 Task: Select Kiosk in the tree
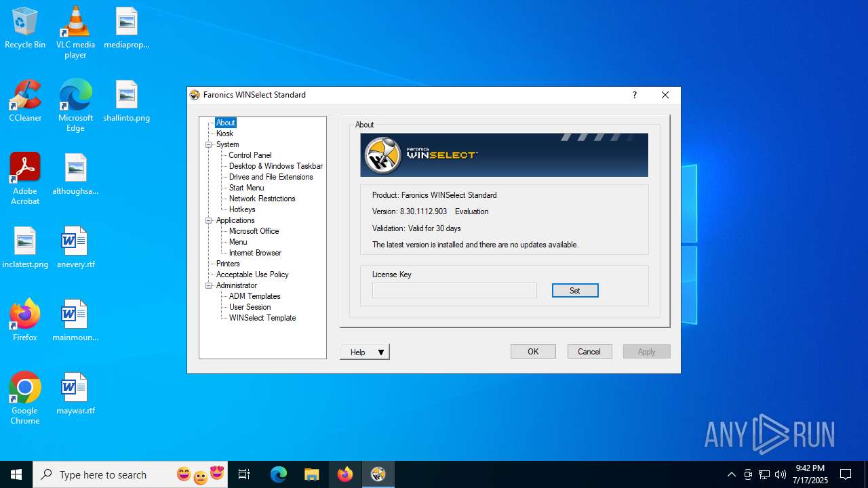pyautogui.click(x=224, y=134)
